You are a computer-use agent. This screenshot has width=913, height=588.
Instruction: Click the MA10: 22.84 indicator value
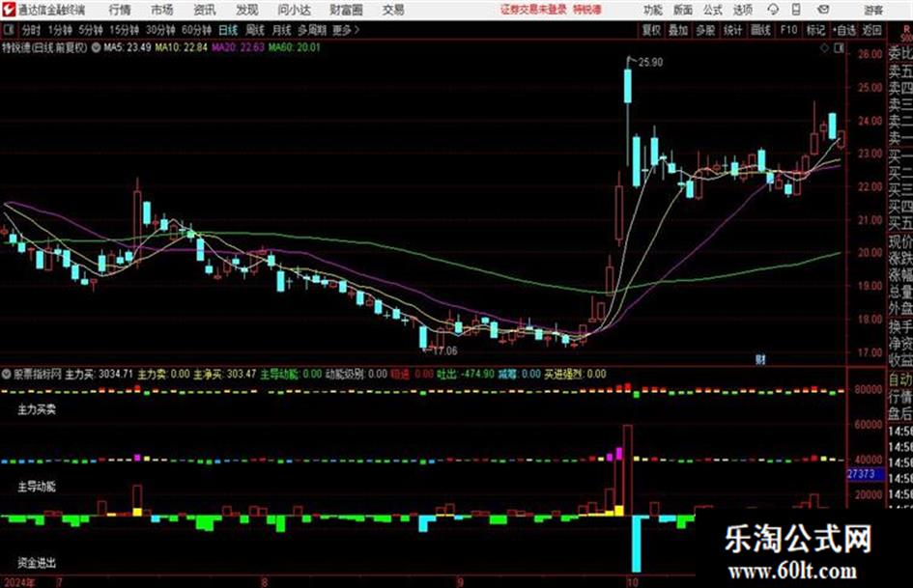(x=181, y=47)
